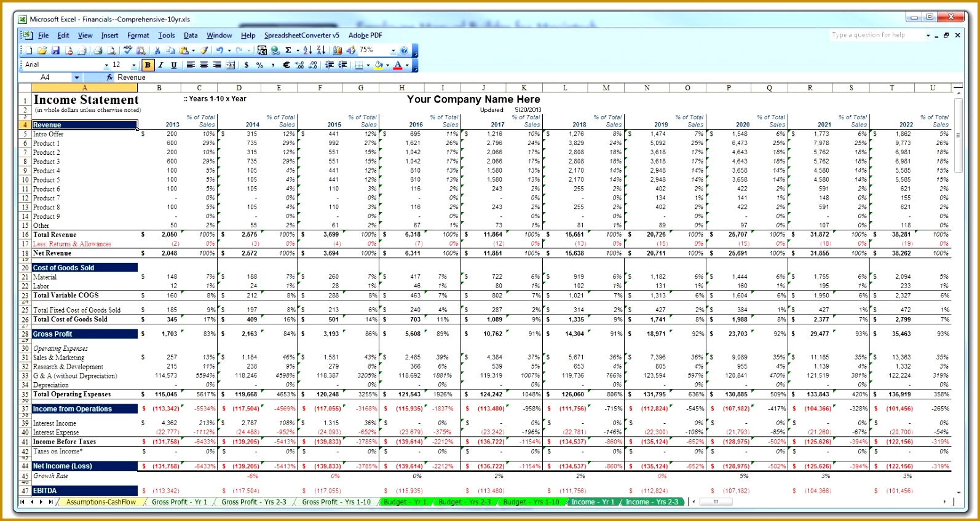The width and height of the screenshot is (980, 521).
Task: Go to first sheet navigation arrow
Action: (22, 502)
